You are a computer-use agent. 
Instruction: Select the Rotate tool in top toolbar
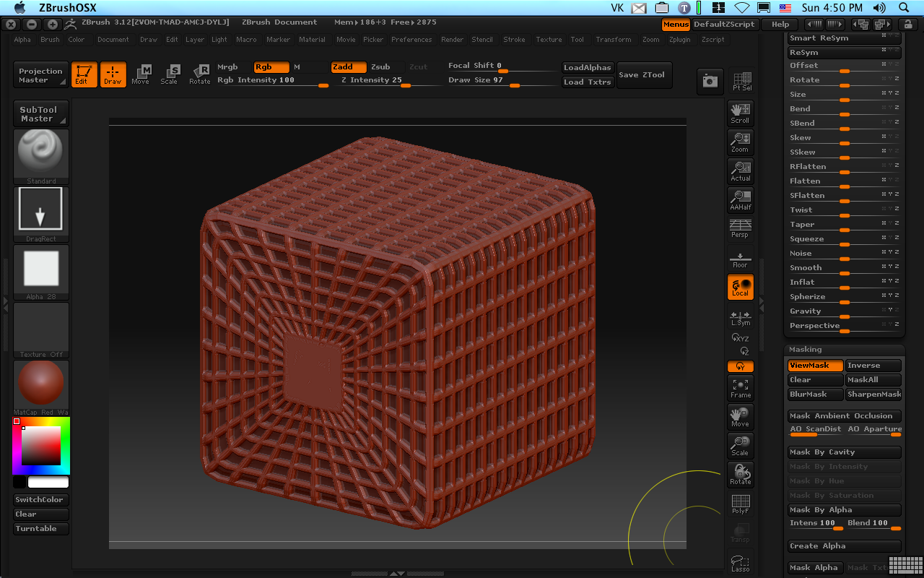pyautogui.click(x=200, y=74)
